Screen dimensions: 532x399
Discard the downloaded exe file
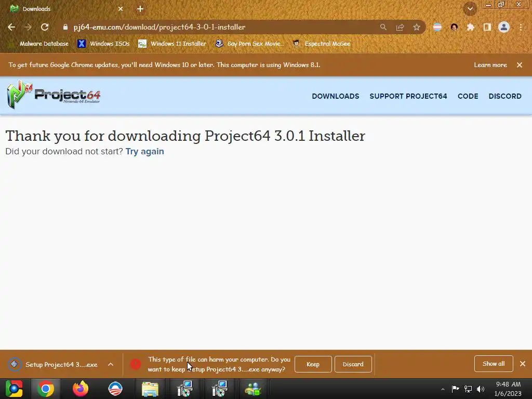point(353,364)
